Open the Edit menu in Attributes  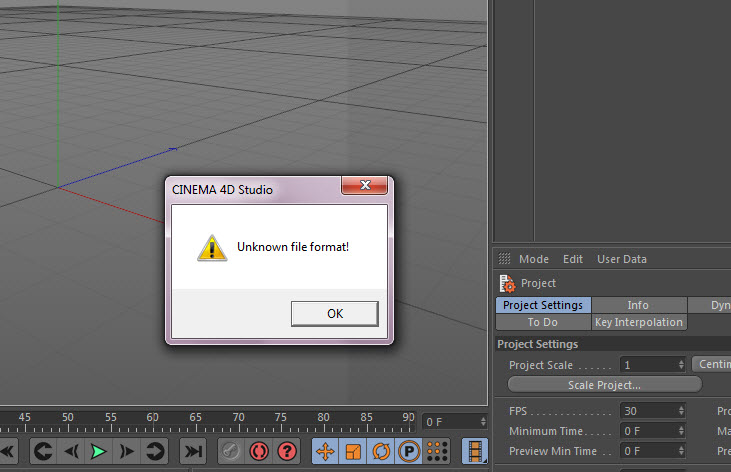click(x=572, y=259)
